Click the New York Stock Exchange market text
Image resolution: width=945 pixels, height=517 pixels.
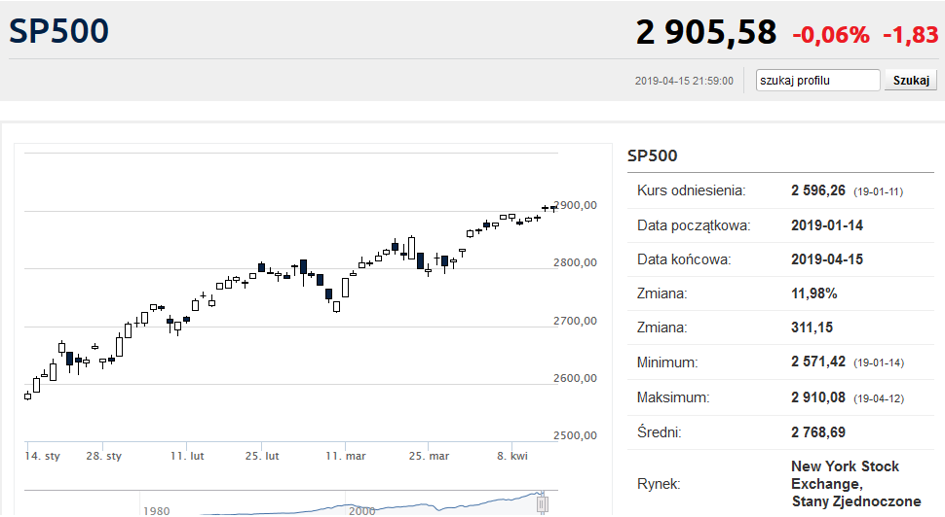coord(845,475)
